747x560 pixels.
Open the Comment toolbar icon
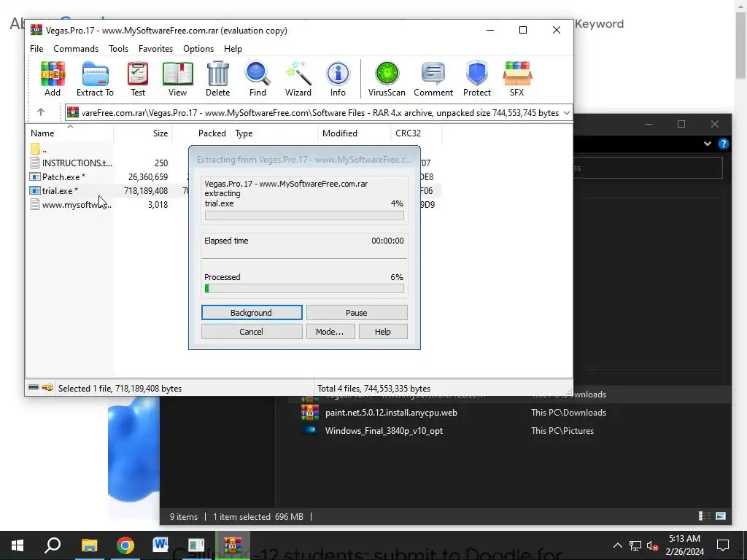tap(433, 79)
